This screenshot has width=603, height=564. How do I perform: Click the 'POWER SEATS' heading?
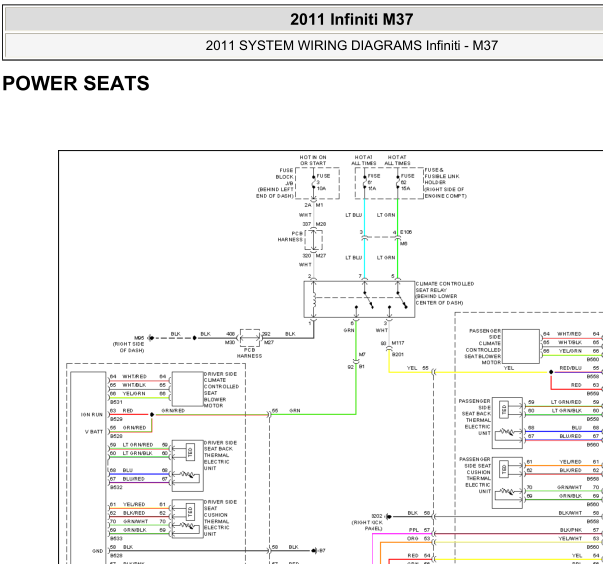click(x=76, y=83)
